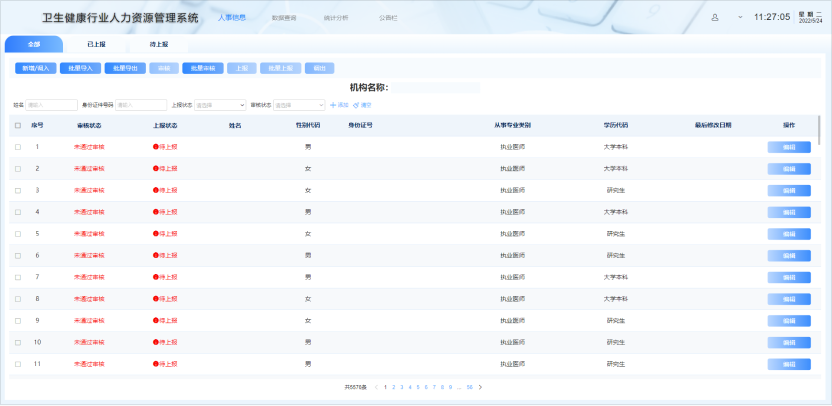Image resolution: width=832 pixels, height=406 pixels.
Task: Click red 待上报 status in row 1
Action: point(165,147)
